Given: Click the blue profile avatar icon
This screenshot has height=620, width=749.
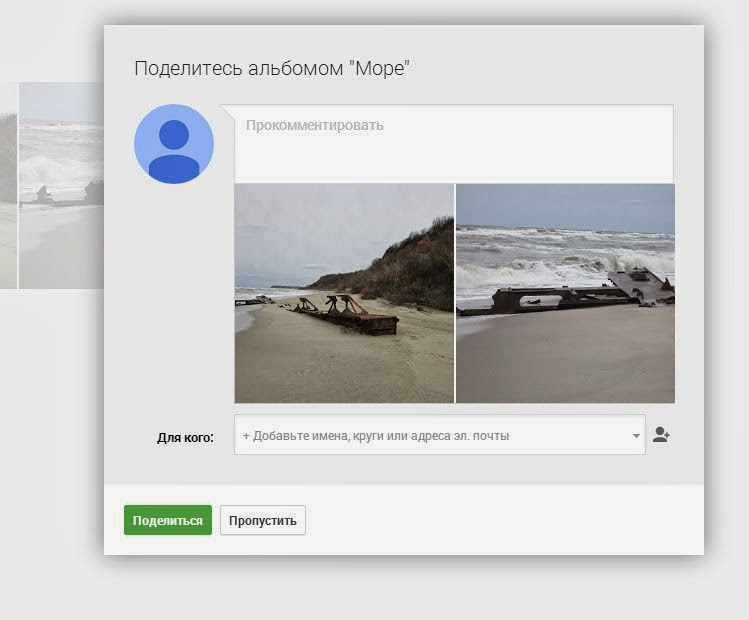Looking at the screenshot, I should click(x=174, y=144).
